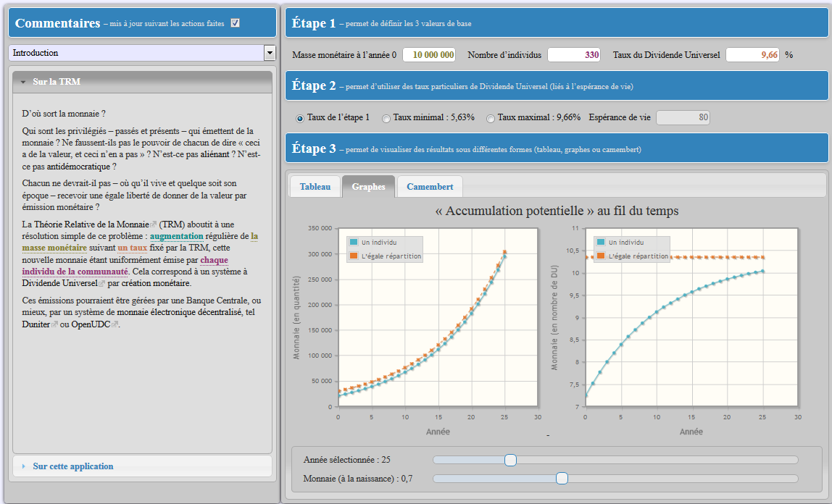Click the blue 'Un individu' legend swatch in right graph

point(601,242)
